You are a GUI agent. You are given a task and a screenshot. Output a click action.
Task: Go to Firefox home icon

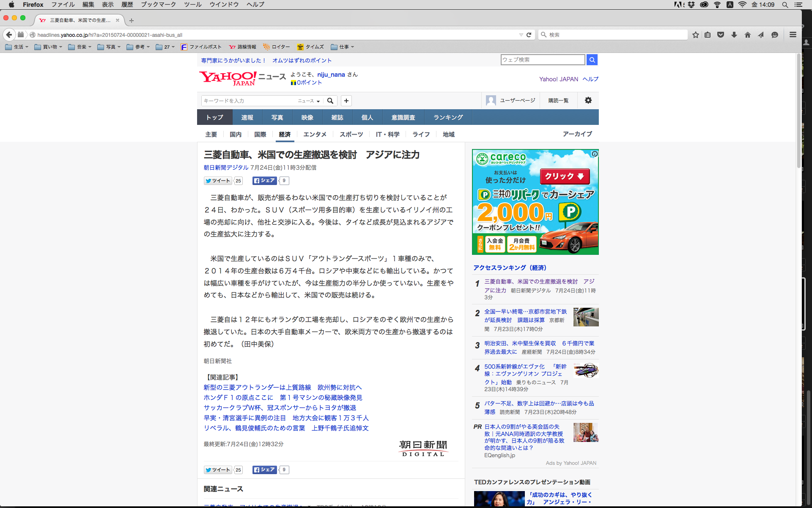[x=748, y=35]
